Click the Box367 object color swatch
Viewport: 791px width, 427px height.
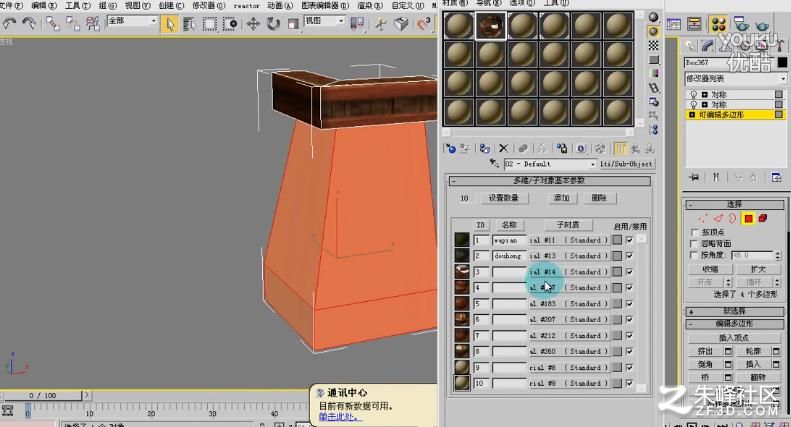coord(781,63)
